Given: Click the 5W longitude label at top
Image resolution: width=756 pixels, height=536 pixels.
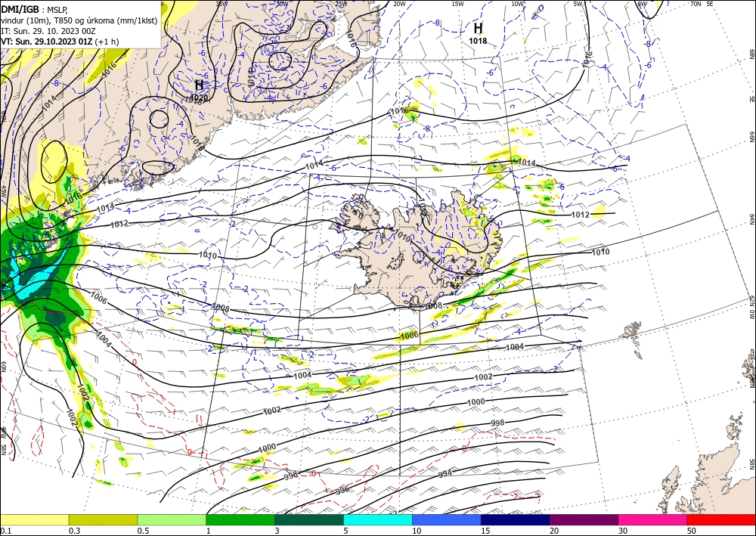Looking at the screenshot, I should [x=578, y=4].
